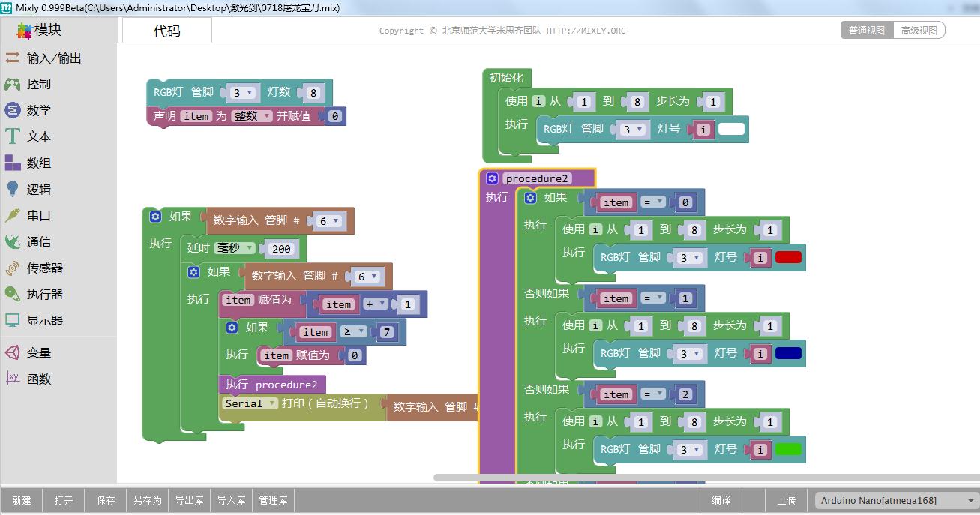Click gear on inner 如果 数字输入 6 block
This screenshot has height=515, width=980.
(193, 272)
